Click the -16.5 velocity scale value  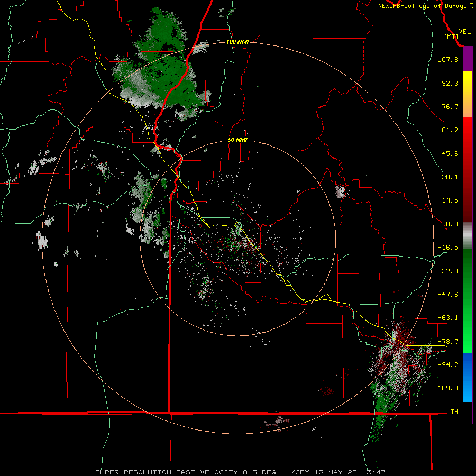(x=448, y=248)
